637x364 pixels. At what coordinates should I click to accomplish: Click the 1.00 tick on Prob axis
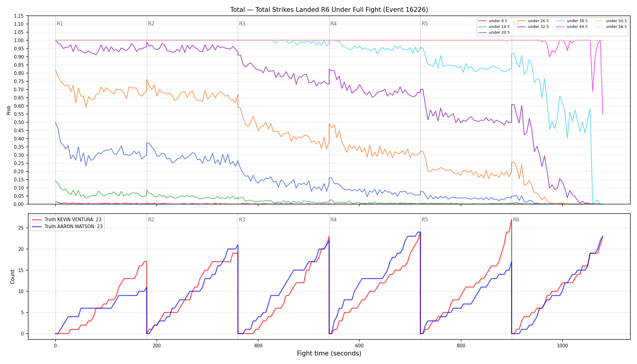pos(19,40)
